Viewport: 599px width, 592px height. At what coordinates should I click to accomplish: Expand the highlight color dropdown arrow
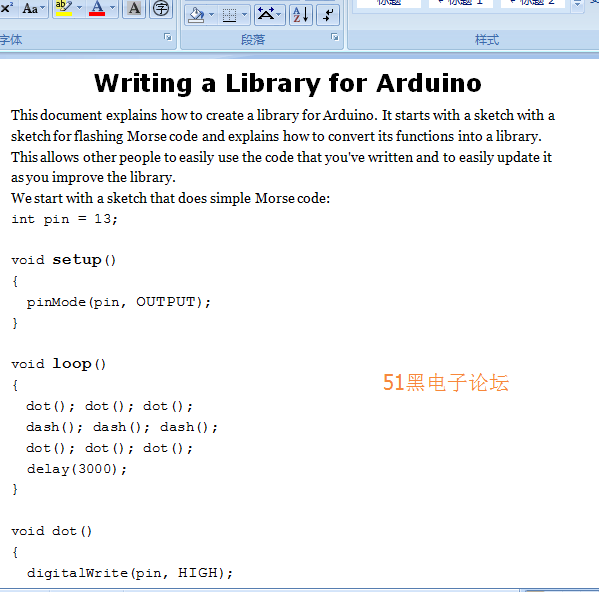[79, 8]
